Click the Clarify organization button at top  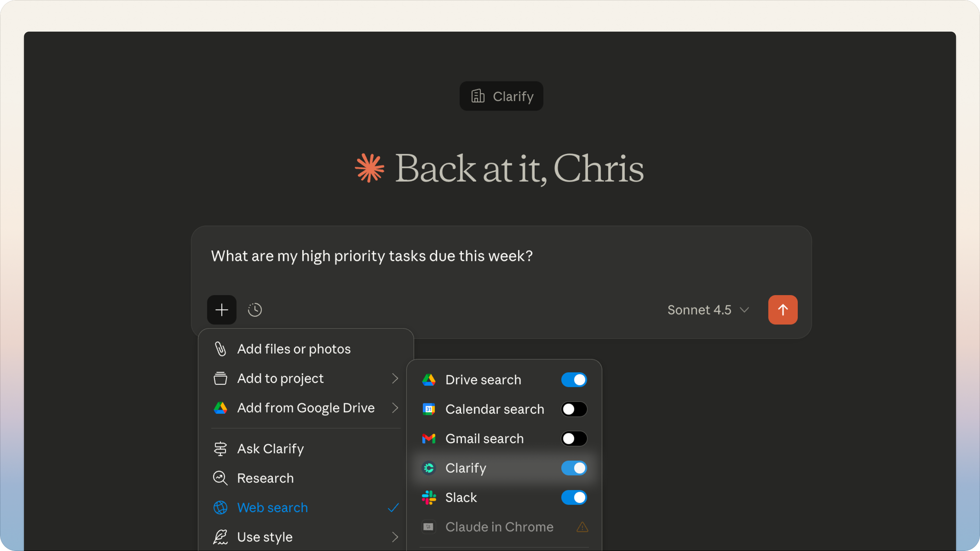click(x=501, y=96)
